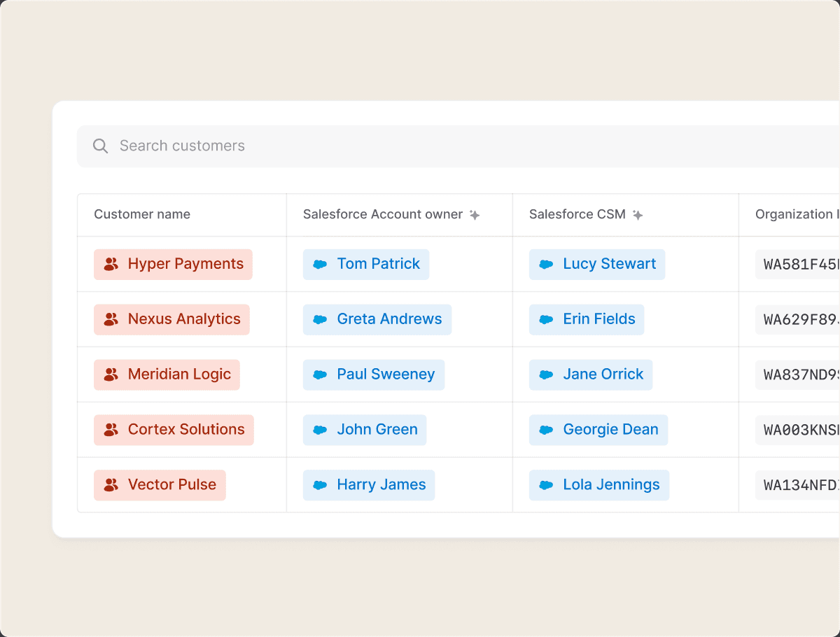Screen dimensions: 840x637
Task: Click Salesforce cloud icon next to John Green
Action: coord(320,430)
